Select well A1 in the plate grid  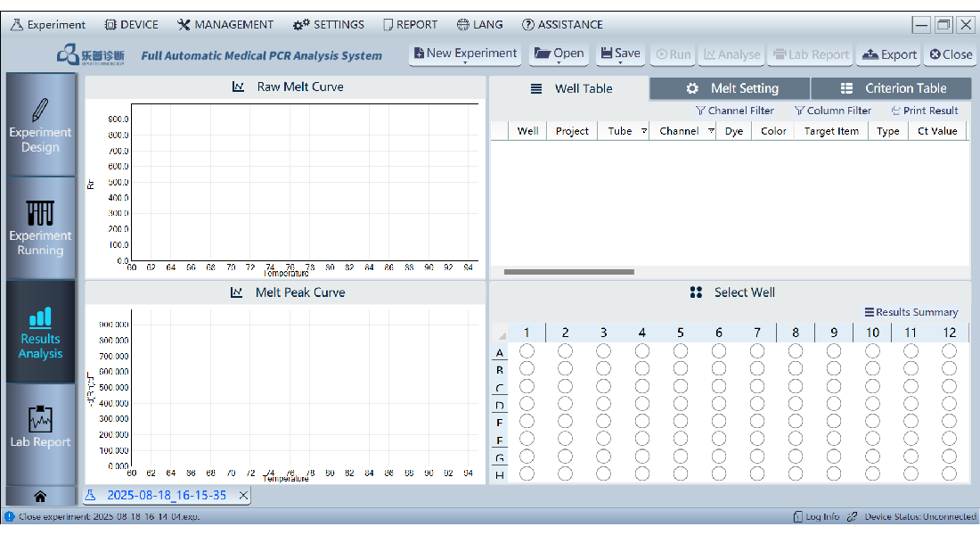coord(527,351)
